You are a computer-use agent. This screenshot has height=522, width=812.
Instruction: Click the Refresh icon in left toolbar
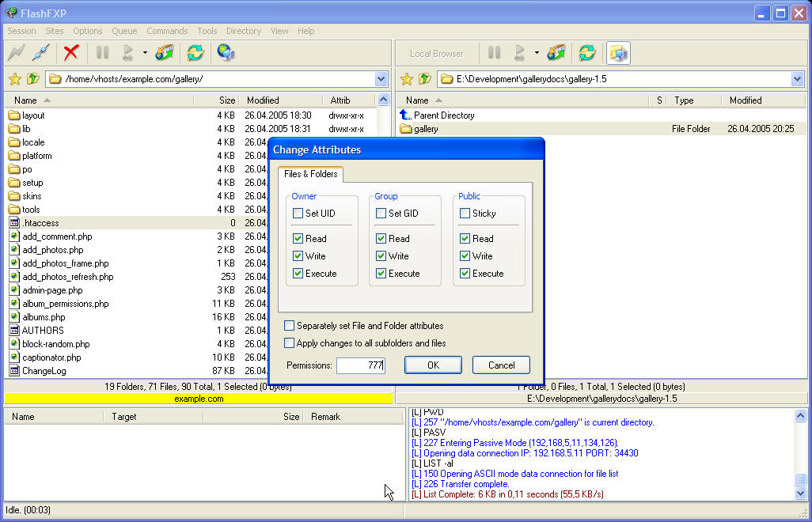195,52
